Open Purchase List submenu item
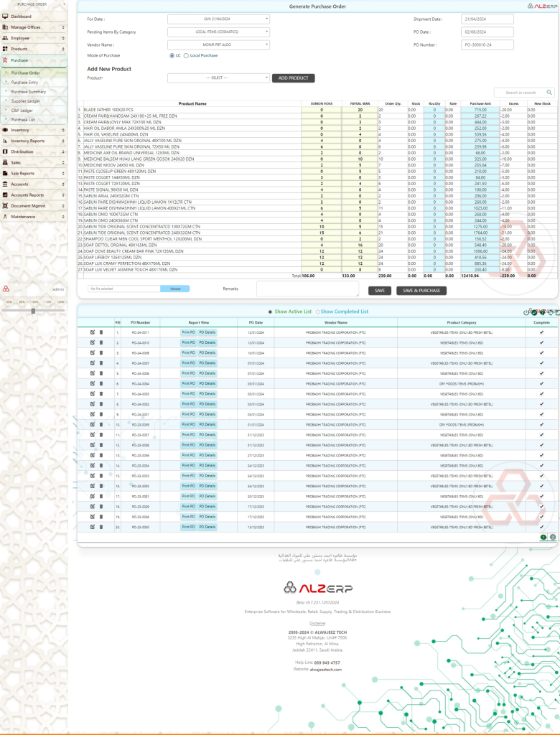This screenshot has width=560, height=735. point(34,120)
